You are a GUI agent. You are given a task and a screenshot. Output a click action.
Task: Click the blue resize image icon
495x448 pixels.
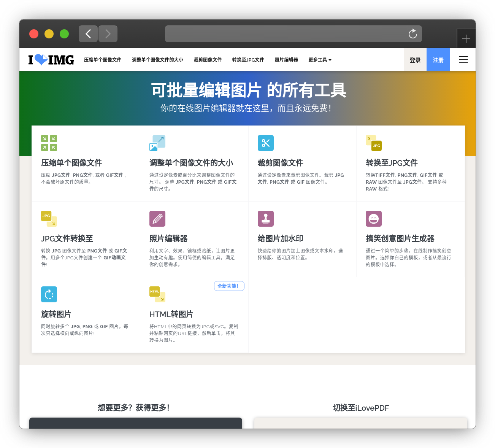click(157, 143)
